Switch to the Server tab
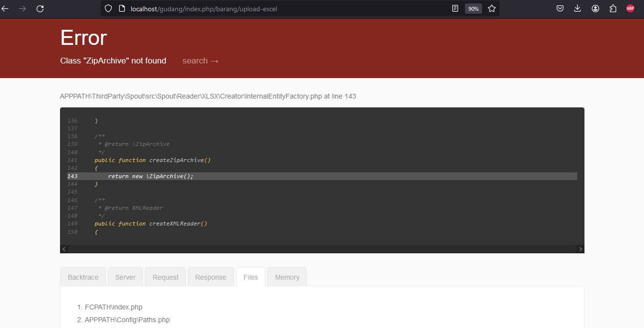This screenshot has height=328, width=644. point(125,277)
